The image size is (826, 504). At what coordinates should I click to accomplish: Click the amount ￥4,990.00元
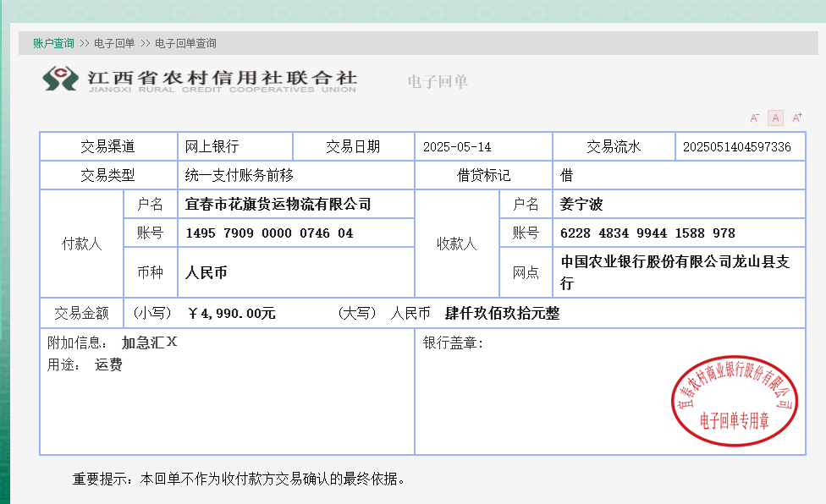(x=231, y=314)
